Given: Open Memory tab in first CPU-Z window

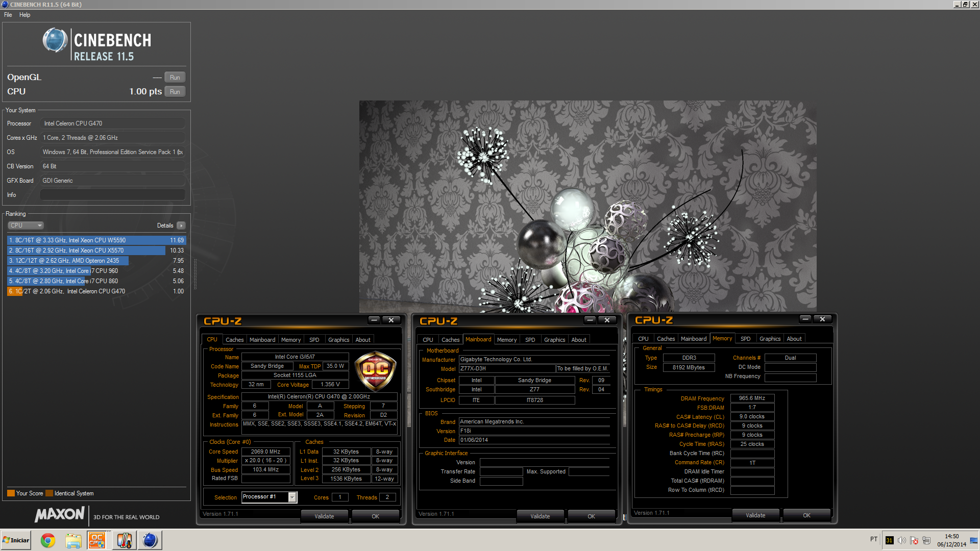Looking at the screenshot, I should 291,340.
